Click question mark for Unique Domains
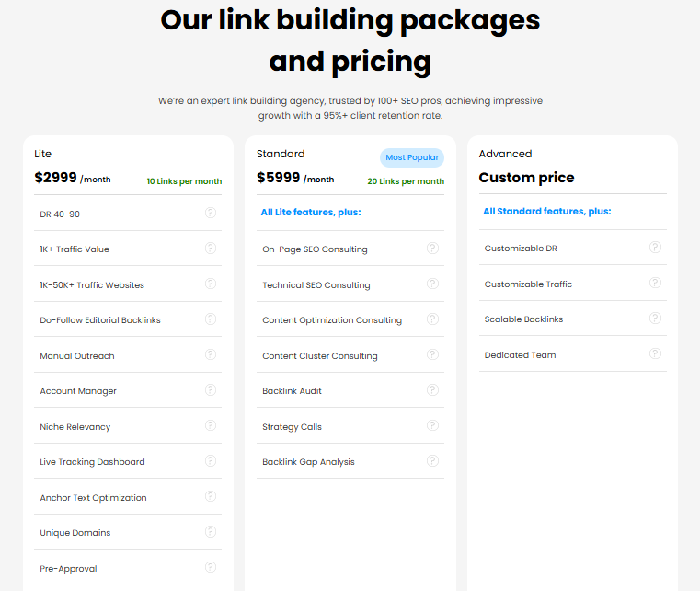700x591 pixels. (x=211, y=531)
